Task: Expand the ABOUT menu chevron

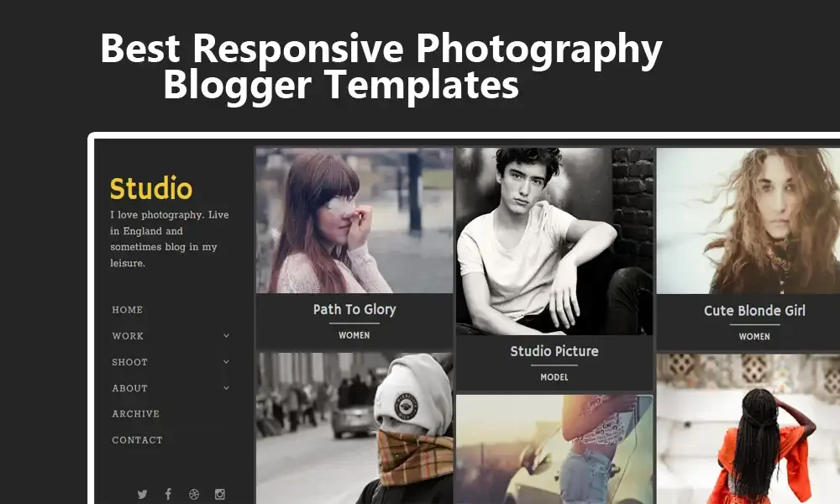Action: click(x=226, y=388)
